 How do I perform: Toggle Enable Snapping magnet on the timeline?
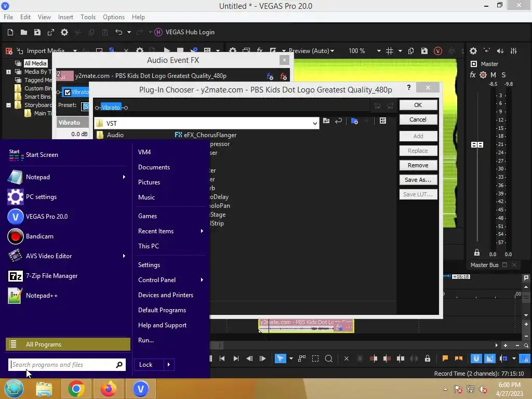point(476,358)
